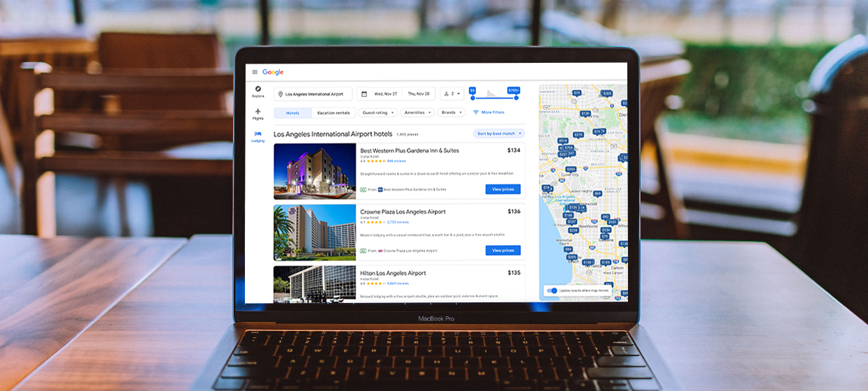Click the $130 map price marker
868x391 pixels.
point(623,243)
